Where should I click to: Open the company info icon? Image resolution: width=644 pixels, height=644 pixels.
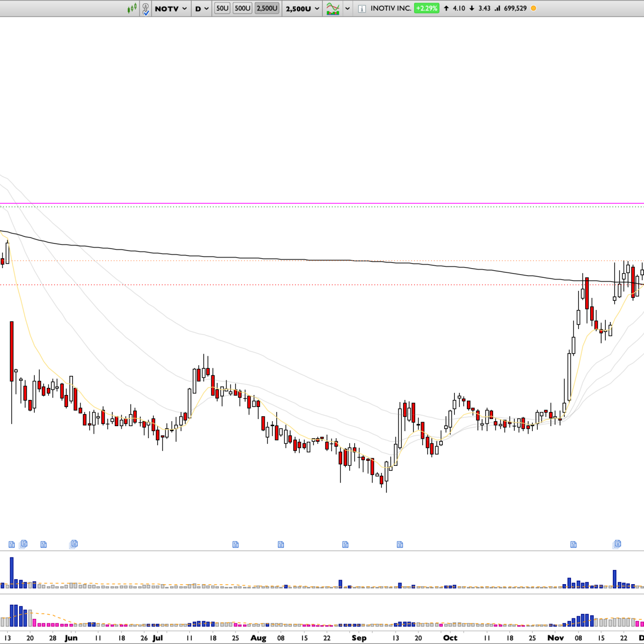point(362,9)
